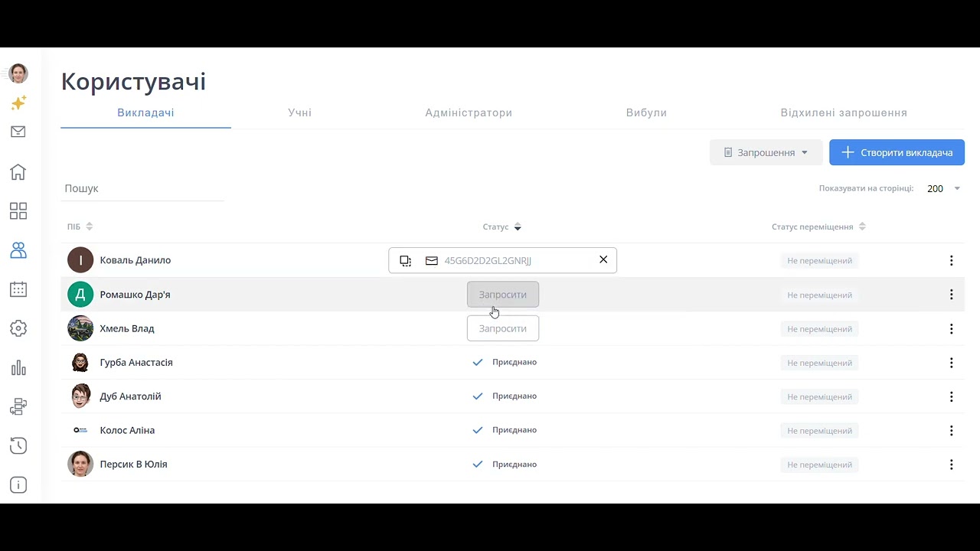Click the Користувачі page heading
Screen dimensions: 980x551
pos(133,81)
